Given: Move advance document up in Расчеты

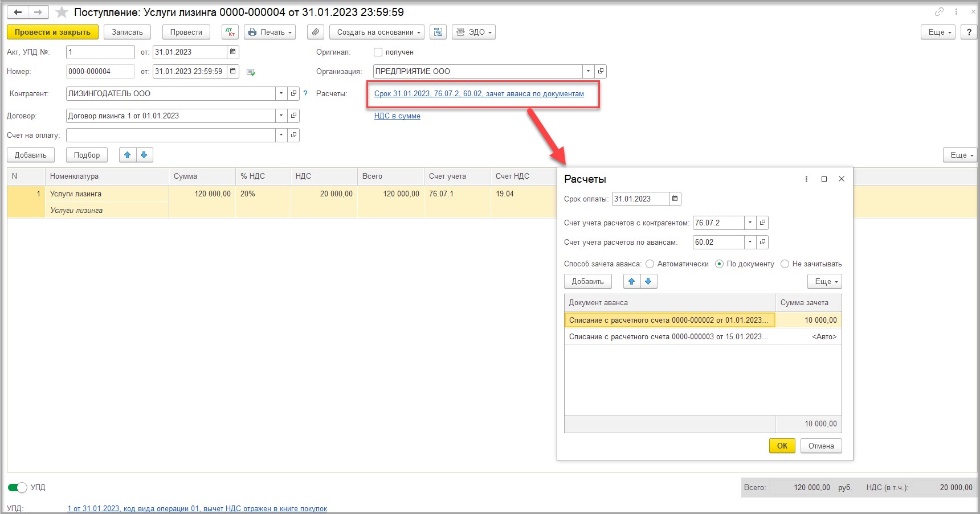Looking at the screenshot, I should (x=632, y=281).
